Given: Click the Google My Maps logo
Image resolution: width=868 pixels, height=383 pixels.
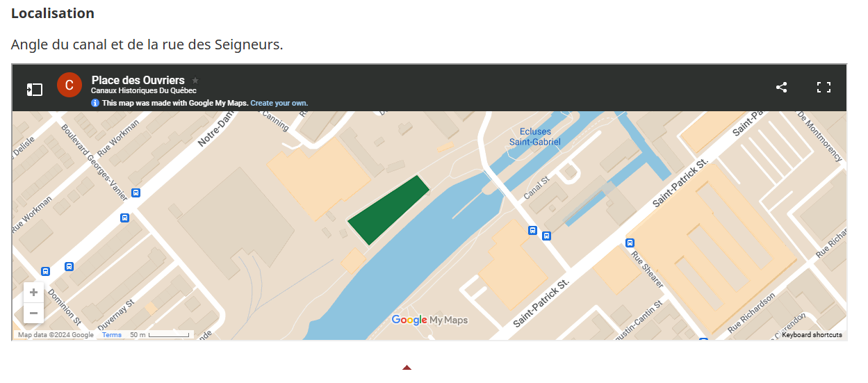Looking at the screenshot, I should (x=429, y=320).
